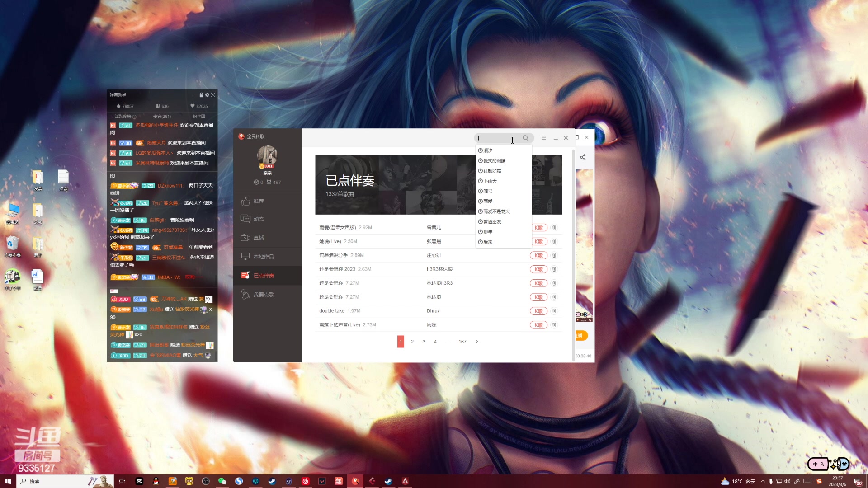The image size is (868, 488).
Task: Open the Recycle Bin desktop icon
Action: coord(12,246)
